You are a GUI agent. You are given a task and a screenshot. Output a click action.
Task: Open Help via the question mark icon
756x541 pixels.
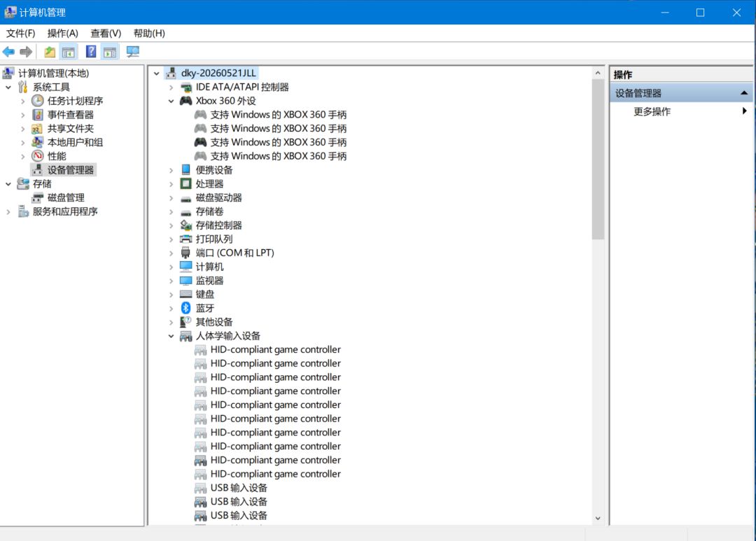(x=90, y=52)
